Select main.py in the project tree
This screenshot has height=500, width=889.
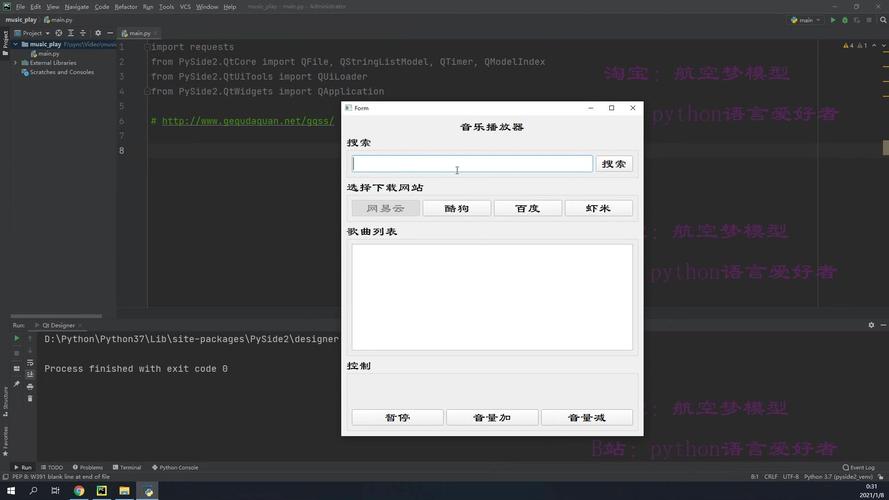click(45, 53)
